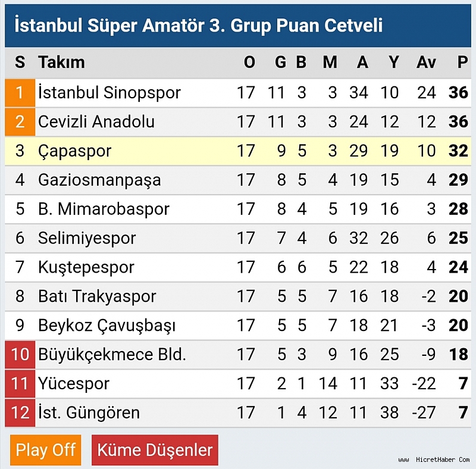This screenshot has height=469, width=476.
Task: Click the orange Play Off legend button
Action: click(46, 450)
